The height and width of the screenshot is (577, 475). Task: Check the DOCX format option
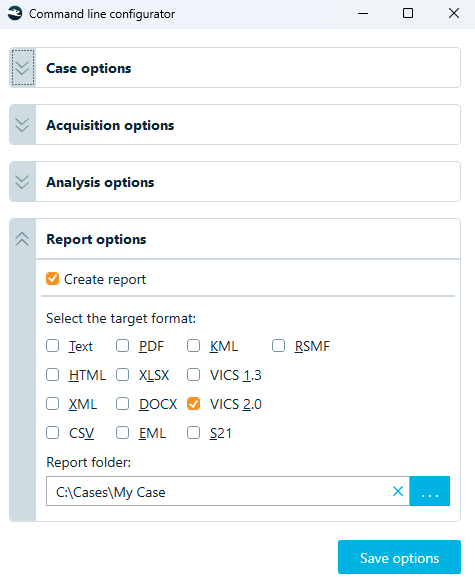point(122,404)
